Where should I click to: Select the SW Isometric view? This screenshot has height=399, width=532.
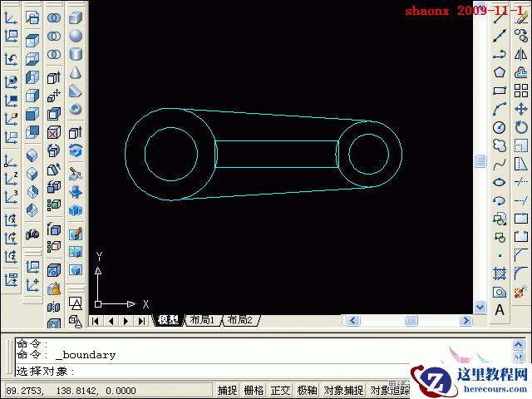[32, 155]
